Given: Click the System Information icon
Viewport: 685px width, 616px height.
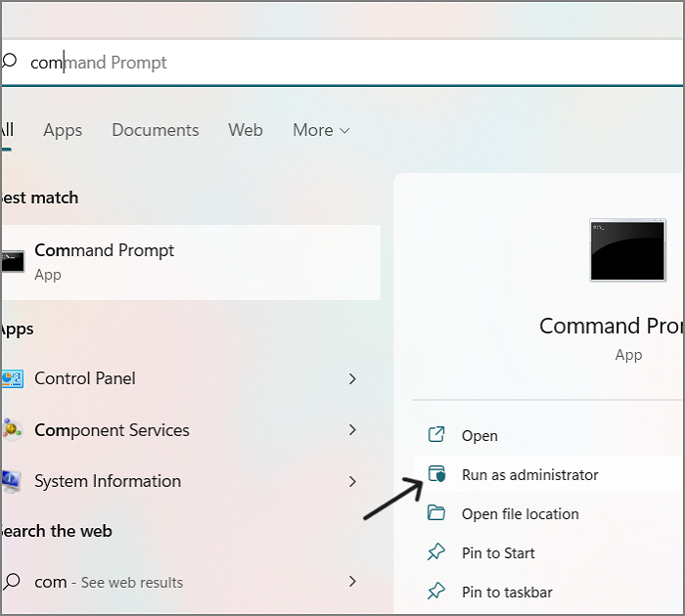Looking at the screenshot, I should coord(12,481).
